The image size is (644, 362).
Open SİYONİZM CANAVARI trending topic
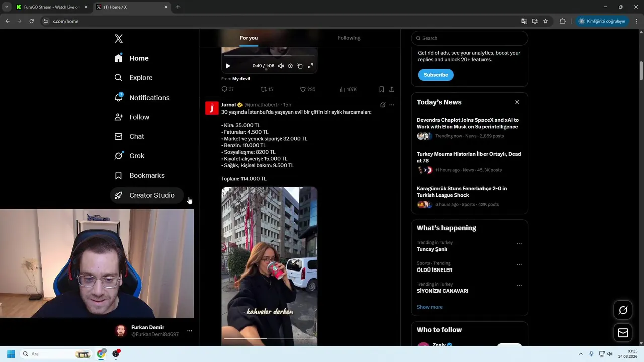442,291
